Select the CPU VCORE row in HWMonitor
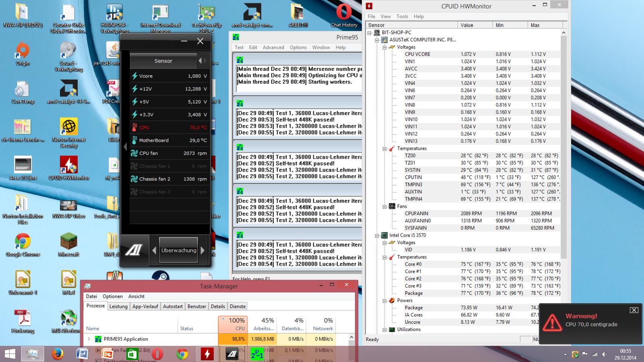 click(482, 54)
